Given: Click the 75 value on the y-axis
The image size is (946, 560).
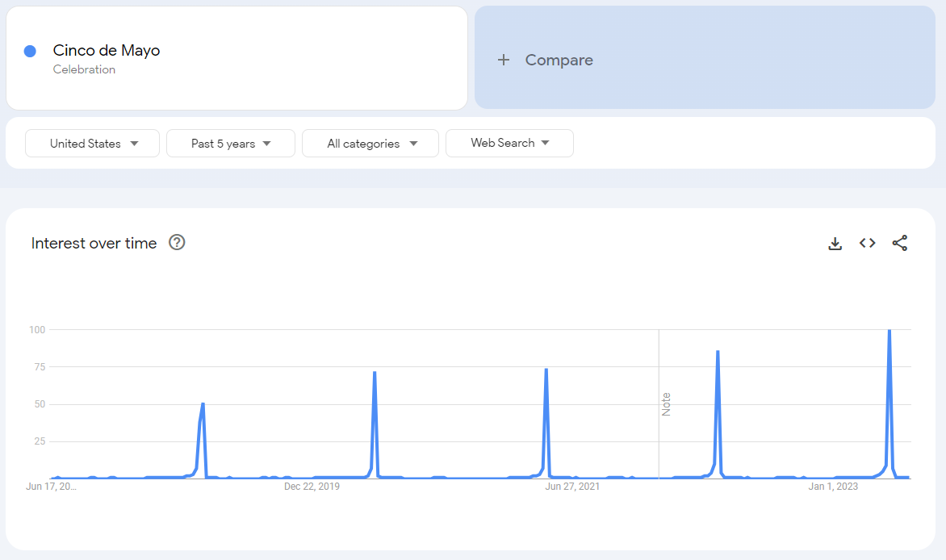Looking at the screenshot, I should pos(40,367).
